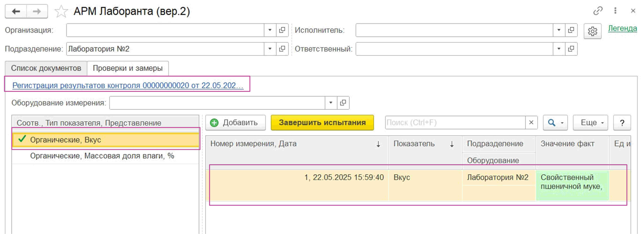Viewport: 644px width, 234px height.
Task: Open the Легенда link
Action: 622,28
